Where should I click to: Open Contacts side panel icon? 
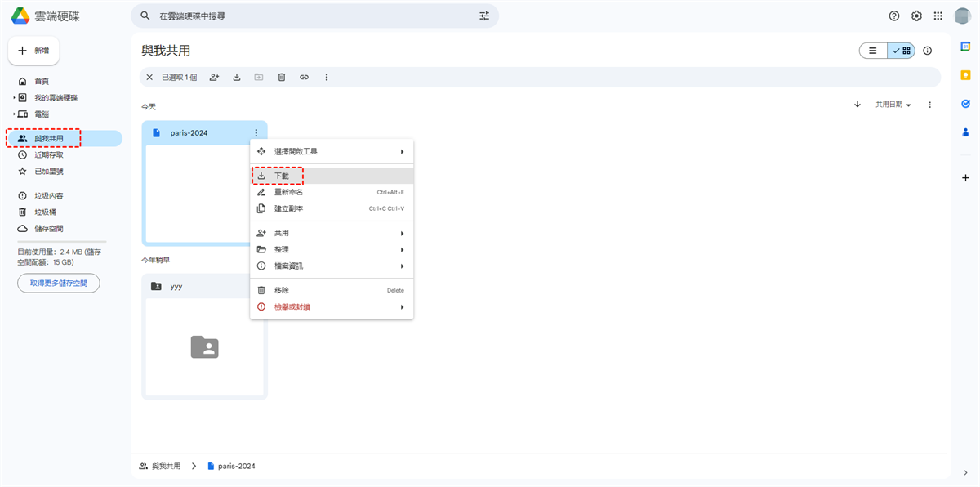966,132
